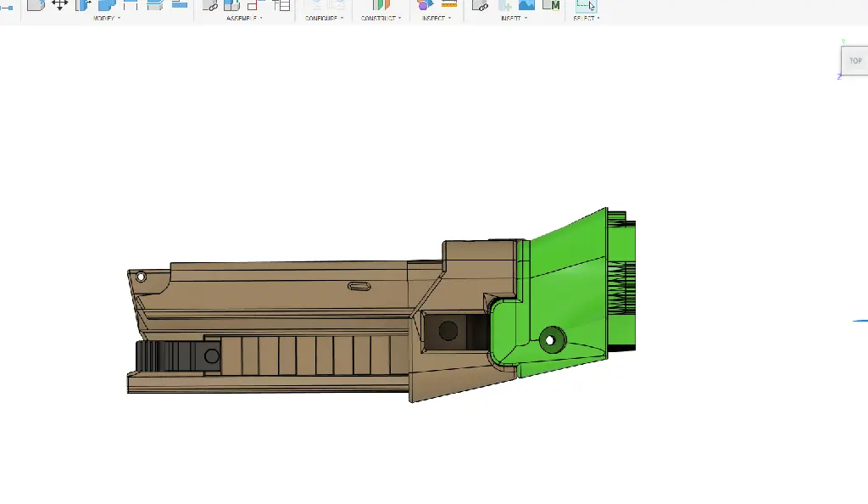Screen dimensions: 868x504
Task: Open the Select dropdown menu
Action: 586,18
